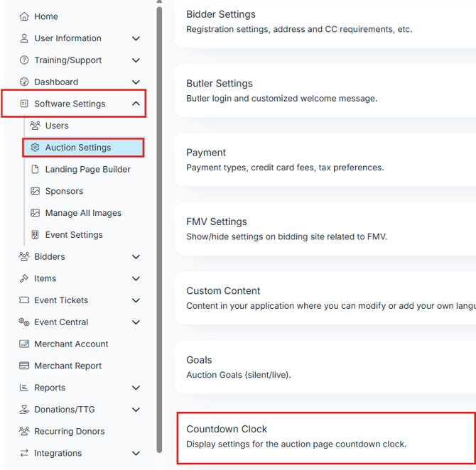Screen dimensions: 476x470
Task: Click the Merchant Account icon
Action: tap(24, 344)
